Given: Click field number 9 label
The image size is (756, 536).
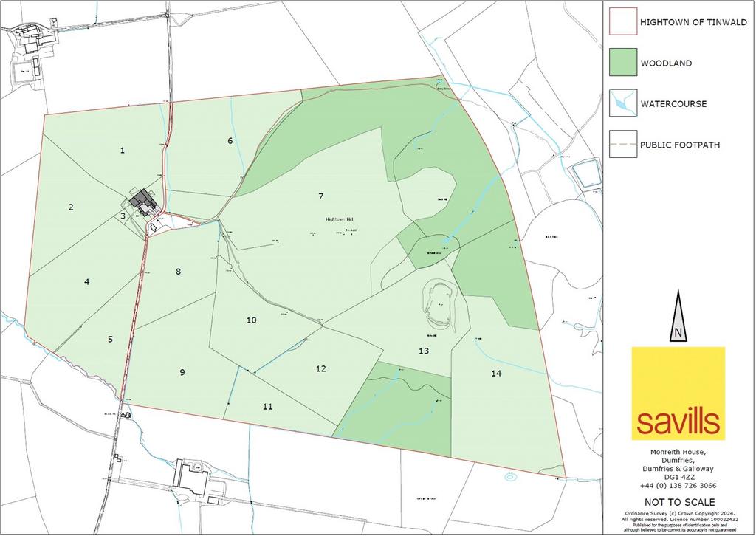Looking at the screenshot, I should [182, 372].
